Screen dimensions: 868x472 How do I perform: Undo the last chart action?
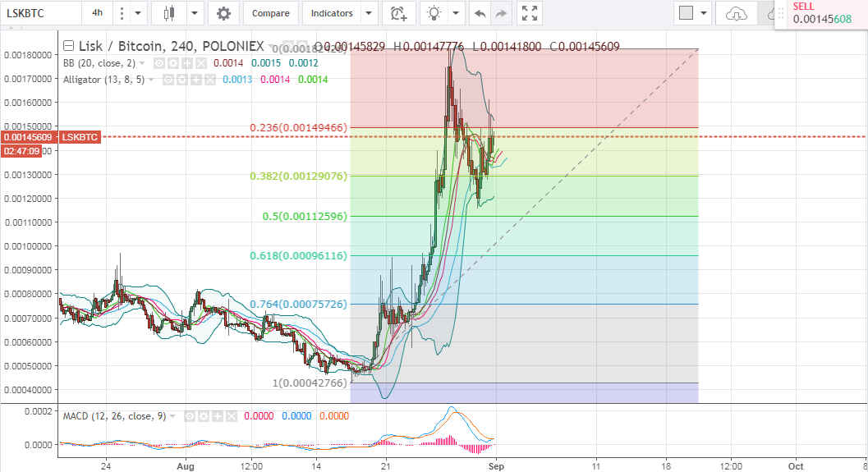[480, 13]
